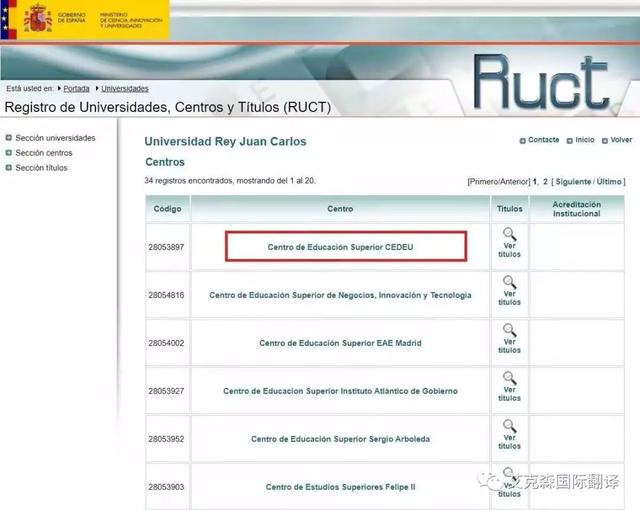Jump to Último results page

pos(609,182)
